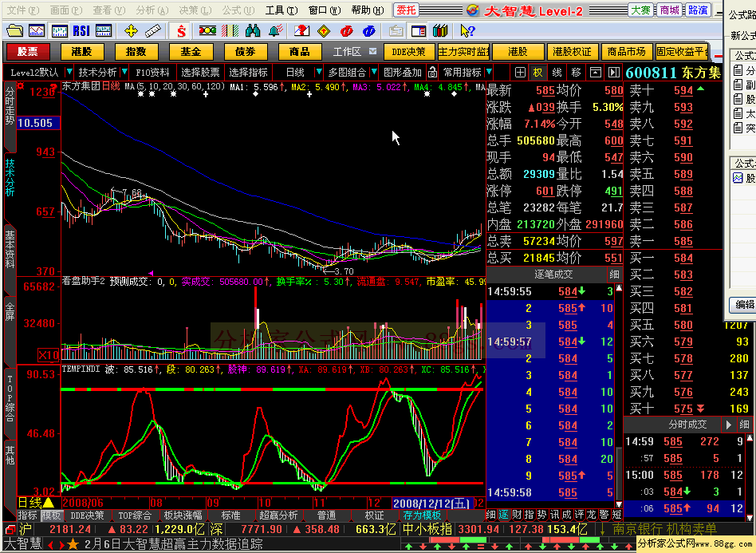Open the Level2默认 dropdown arrow
Viewport: 756px width, 553px height.
coord(69,73)
